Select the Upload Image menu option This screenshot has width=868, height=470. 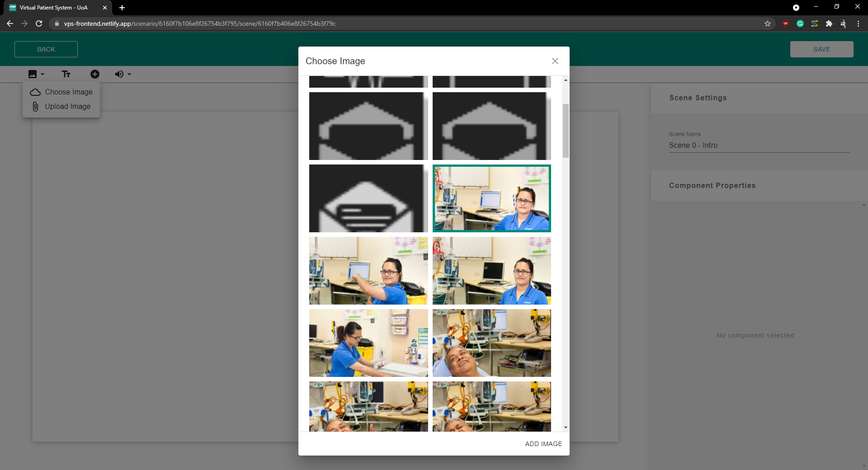[67, 107]
